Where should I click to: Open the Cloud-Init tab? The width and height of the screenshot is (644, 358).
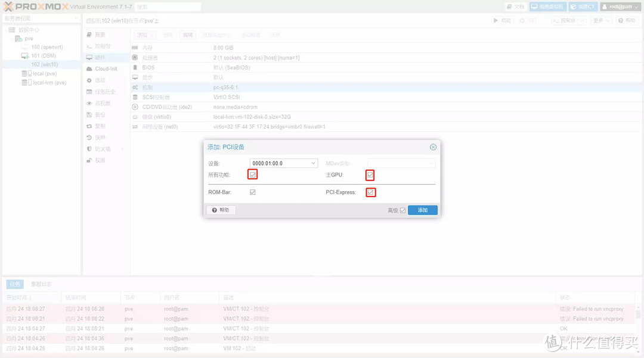coord(106,69)
